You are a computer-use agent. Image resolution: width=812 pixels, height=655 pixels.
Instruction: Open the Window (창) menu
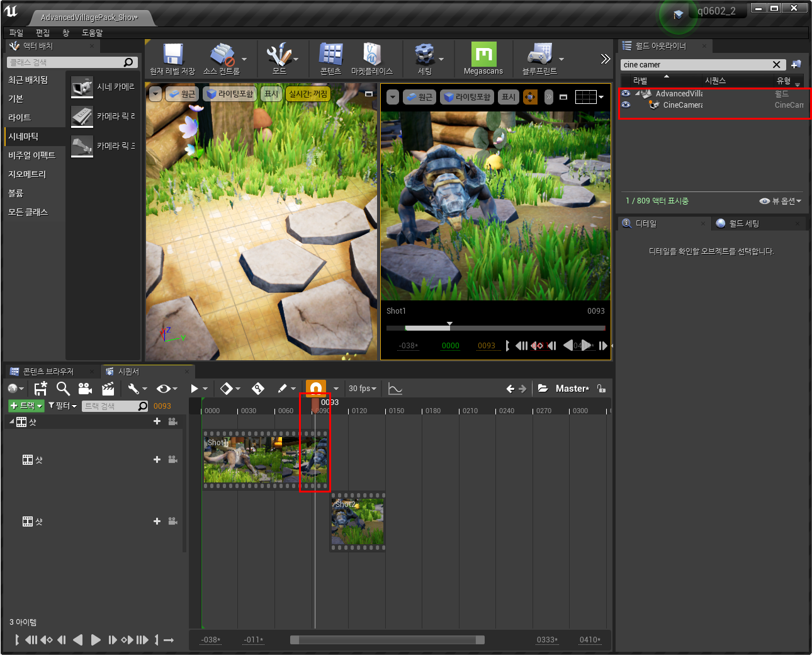tap(65, 33)
